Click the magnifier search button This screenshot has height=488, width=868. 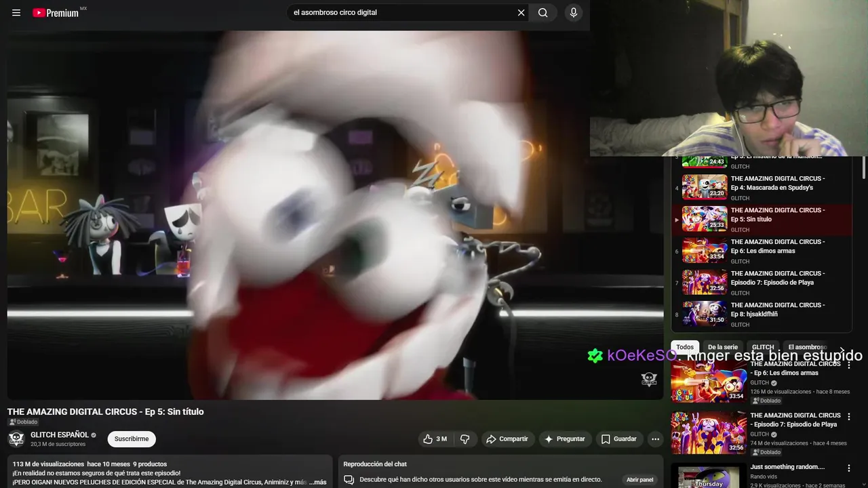coord(543,12)
